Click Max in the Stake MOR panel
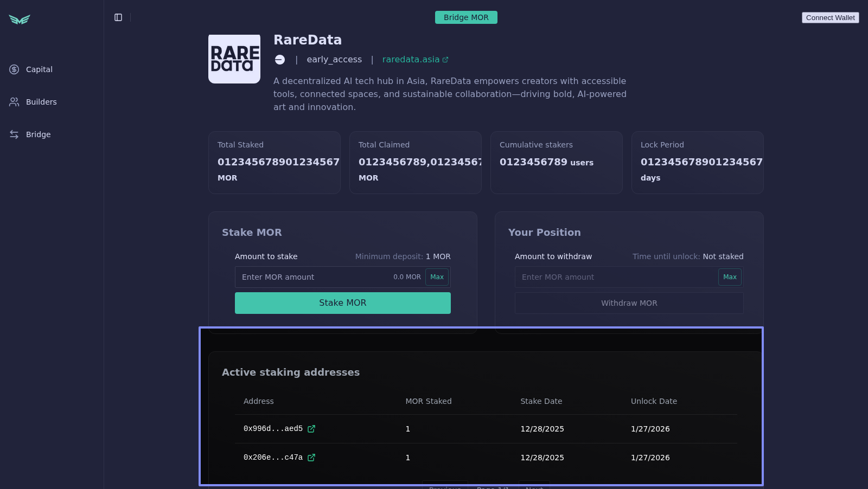 click(437, 277)
